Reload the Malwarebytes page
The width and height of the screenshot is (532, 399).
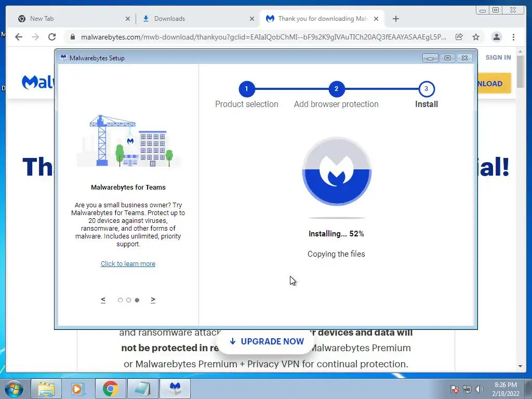(x=52, y=37)
